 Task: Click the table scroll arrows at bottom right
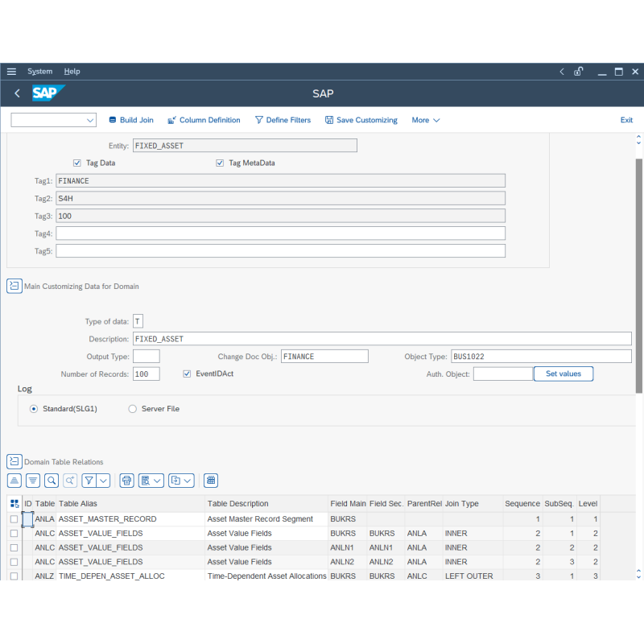pyautogui.click(x=638, y=574)
